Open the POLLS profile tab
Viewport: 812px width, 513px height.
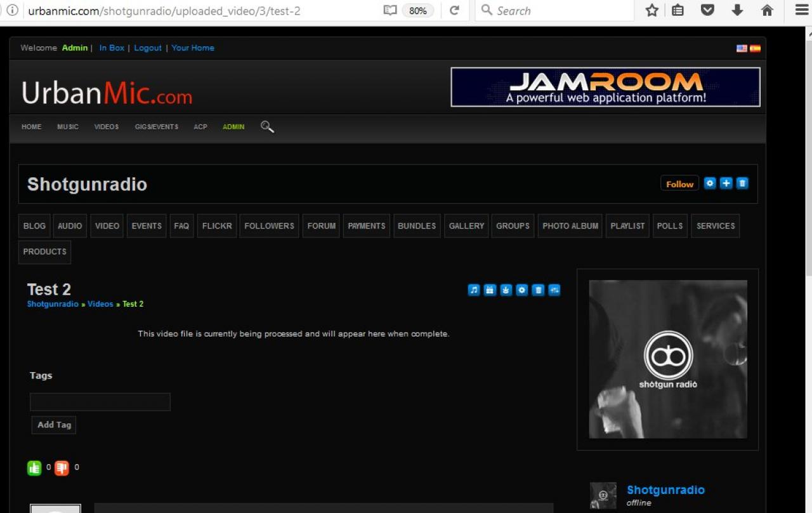[671, 226]
